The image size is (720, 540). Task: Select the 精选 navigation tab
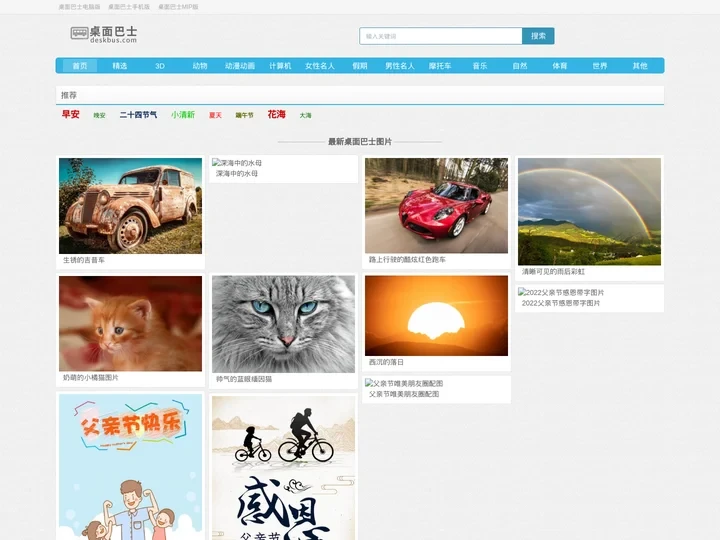[x=120, y=66]
